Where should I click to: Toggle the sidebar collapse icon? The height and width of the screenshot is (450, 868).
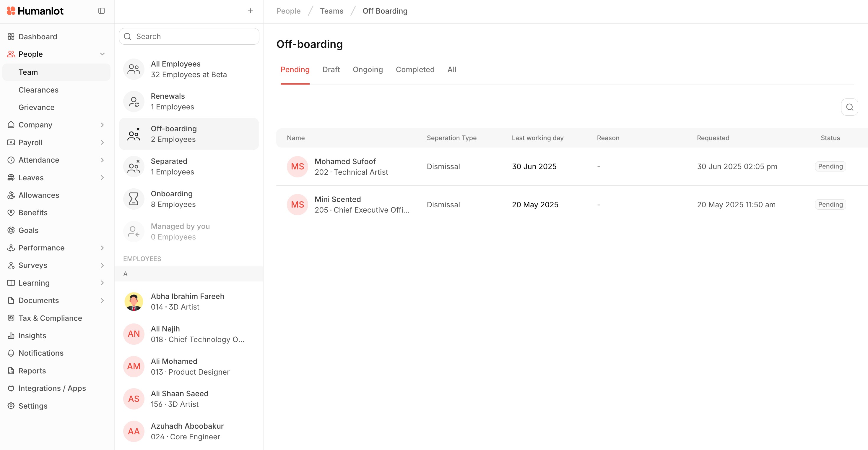[101, 11]
